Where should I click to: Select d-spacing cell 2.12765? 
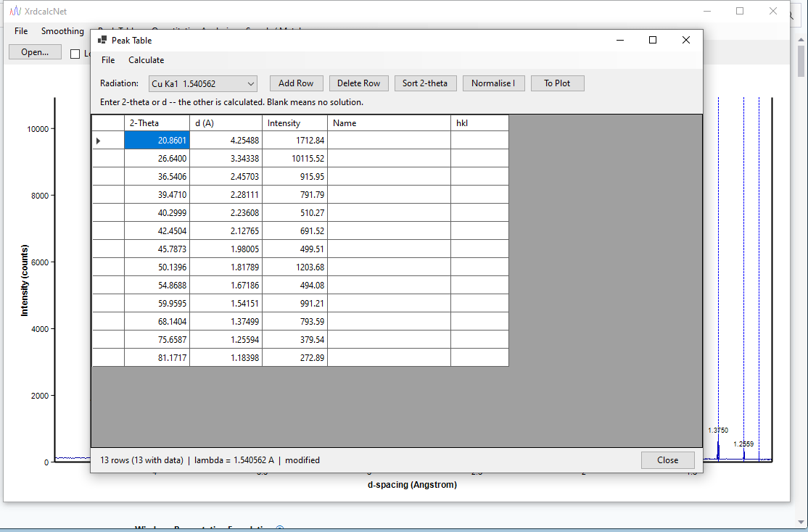point(226,230)
